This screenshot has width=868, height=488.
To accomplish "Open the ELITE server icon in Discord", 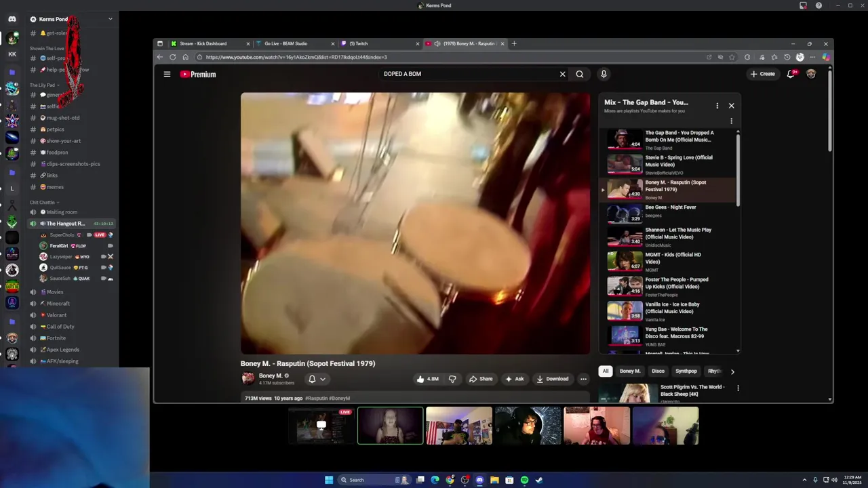I will (x=12, y=253).
